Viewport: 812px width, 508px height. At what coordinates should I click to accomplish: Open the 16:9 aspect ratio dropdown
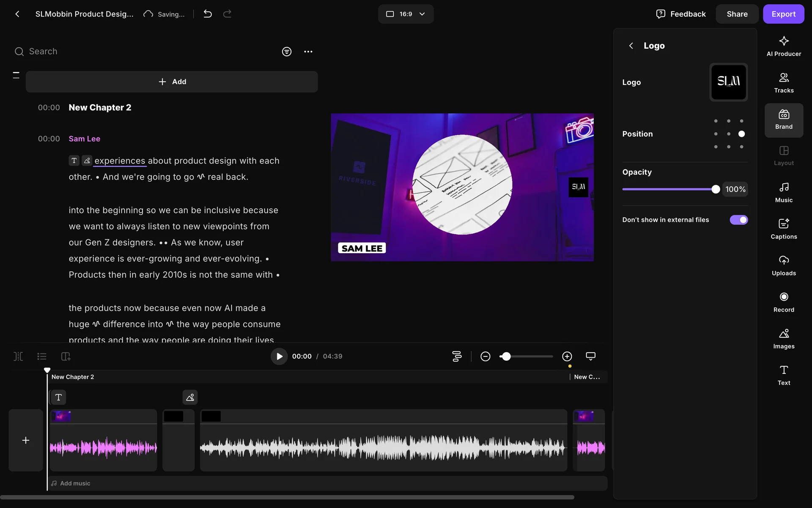point(405,14)
